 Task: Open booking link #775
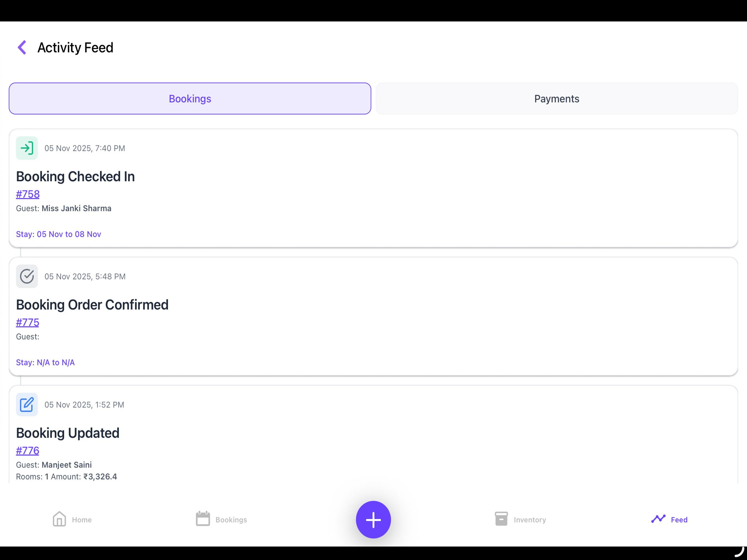[x=27, y=323]
